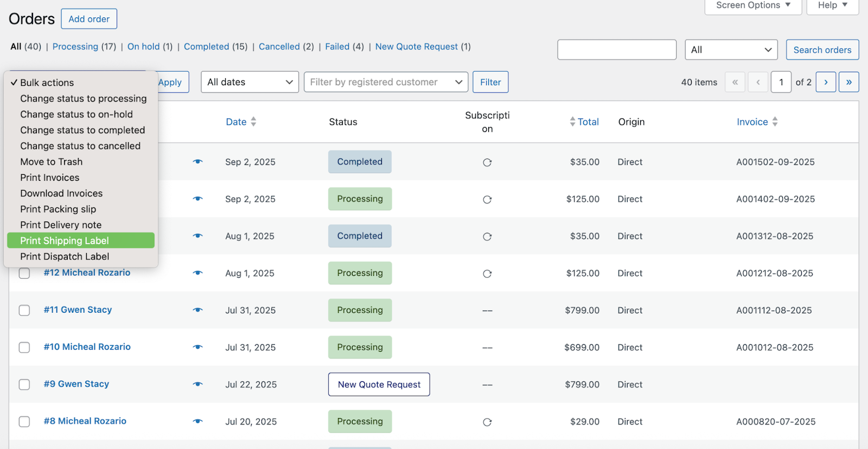Open Screen Options panel

(x=752, y=5)
